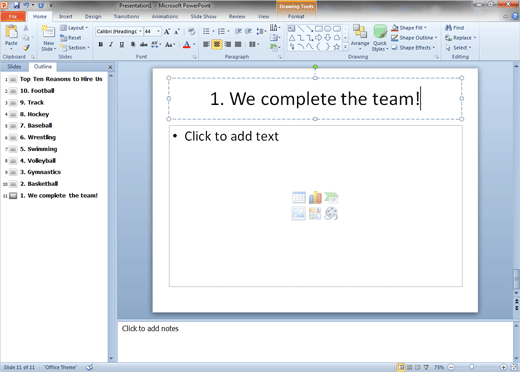Open Quick Styles gallery
520x372 pixels.
coord(380,38)
